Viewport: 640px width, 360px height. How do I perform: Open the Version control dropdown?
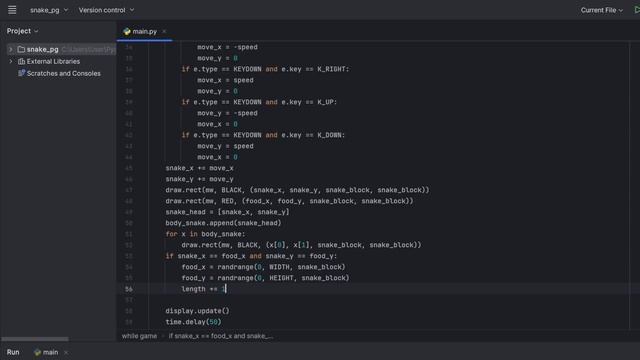pyautogui.click(x=106, y=10)
